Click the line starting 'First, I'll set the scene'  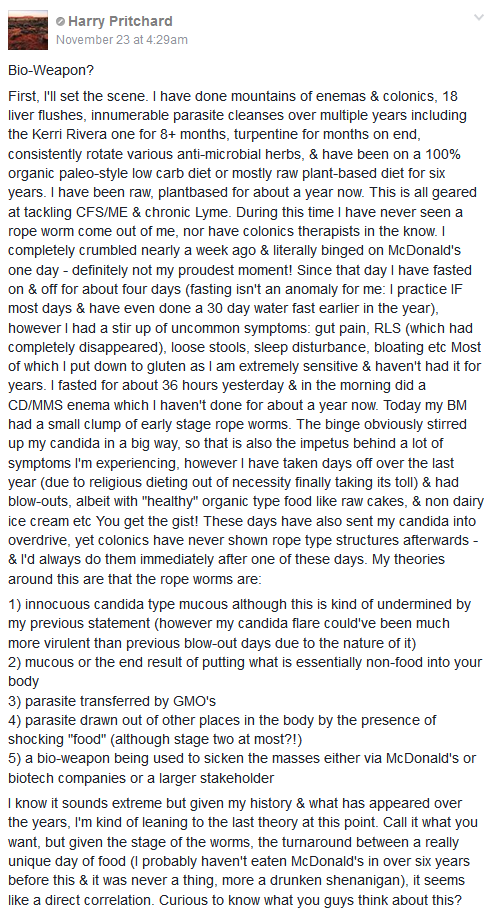coord(233,96)
